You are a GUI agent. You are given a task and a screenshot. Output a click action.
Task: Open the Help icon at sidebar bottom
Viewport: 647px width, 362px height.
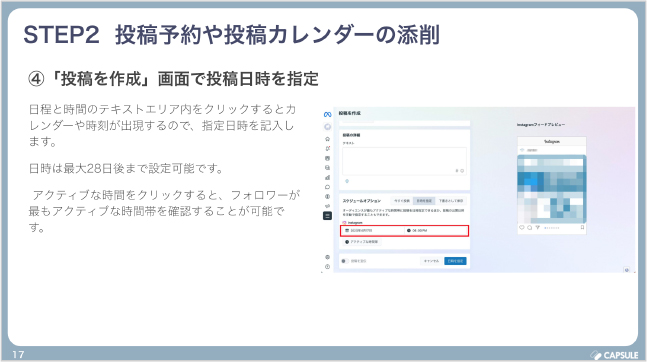[327, 267]
